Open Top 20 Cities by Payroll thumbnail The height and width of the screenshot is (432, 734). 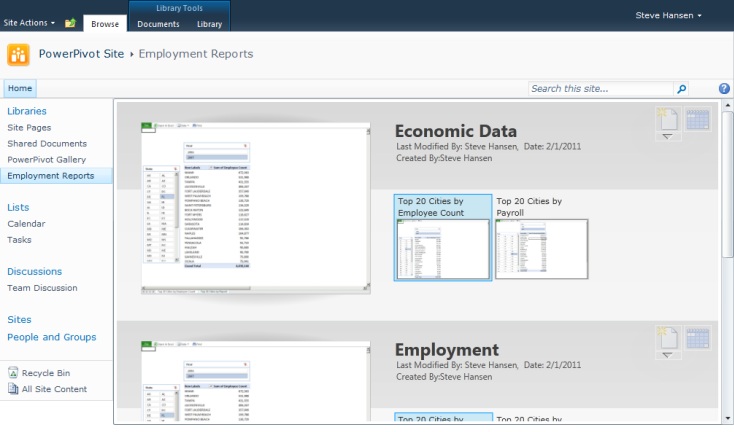(542, 249)
